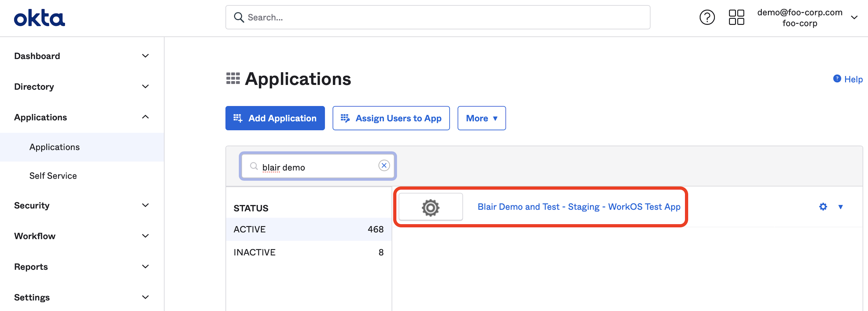Click the gear icon for app row

pos(823,207)
